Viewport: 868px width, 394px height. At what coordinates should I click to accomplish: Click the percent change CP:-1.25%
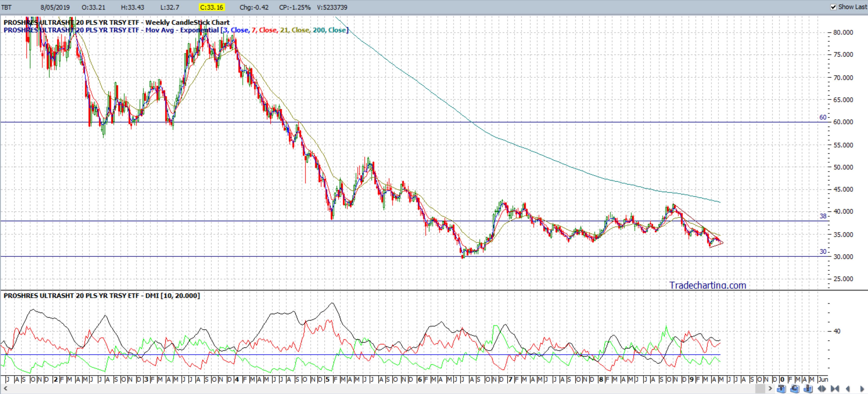(x=295, y=7)
